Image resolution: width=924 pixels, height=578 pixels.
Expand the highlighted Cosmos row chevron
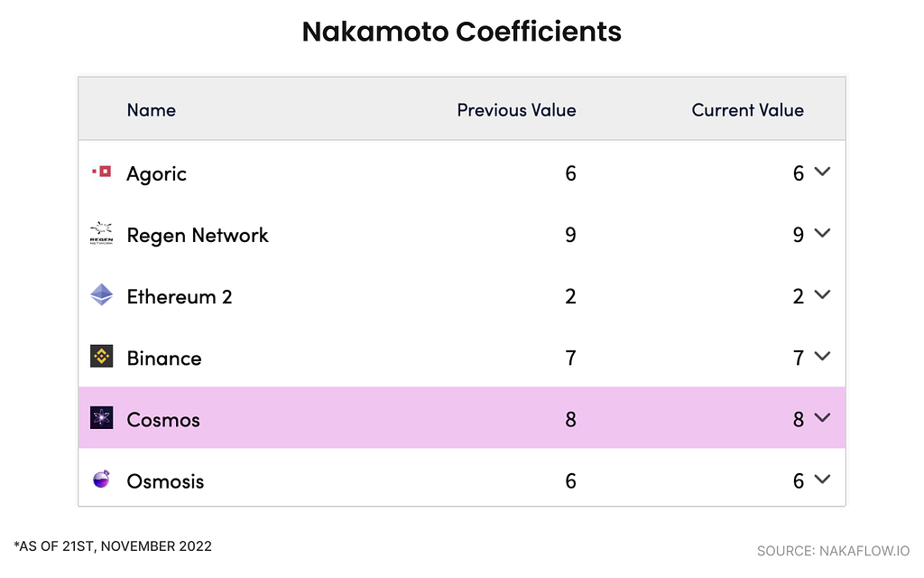click(822, 417)
